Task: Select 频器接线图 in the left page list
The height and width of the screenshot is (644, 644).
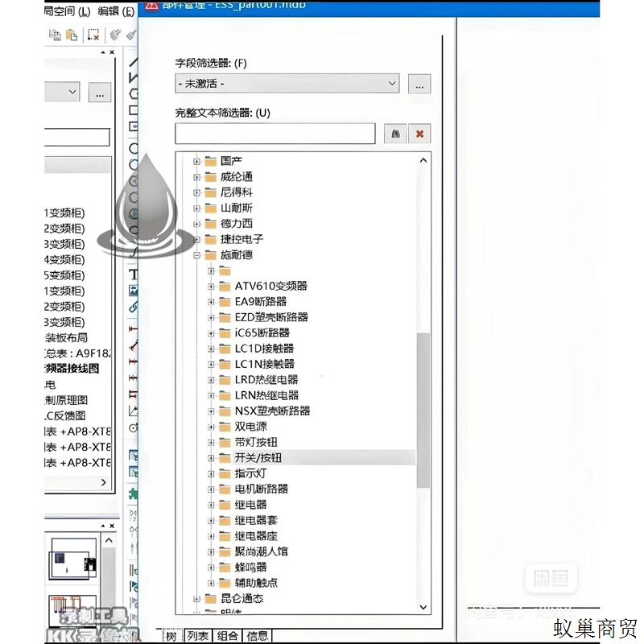Action: [x=72, y=369]
